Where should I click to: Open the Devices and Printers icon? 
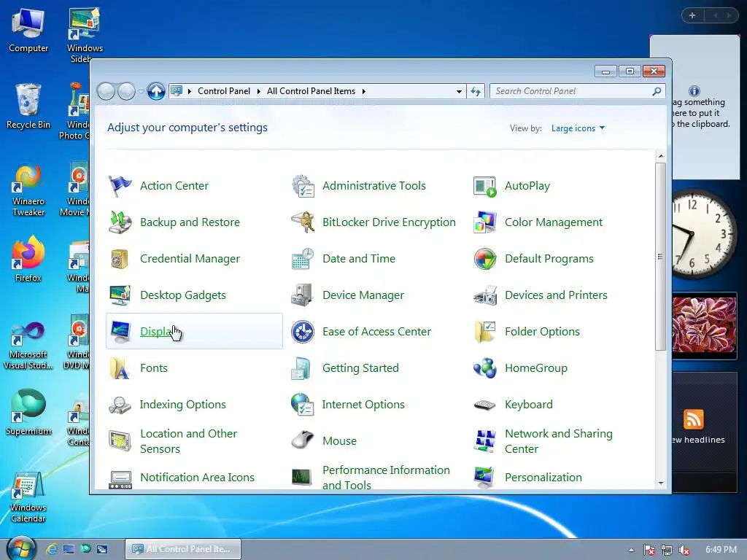[x=485, y=295]
